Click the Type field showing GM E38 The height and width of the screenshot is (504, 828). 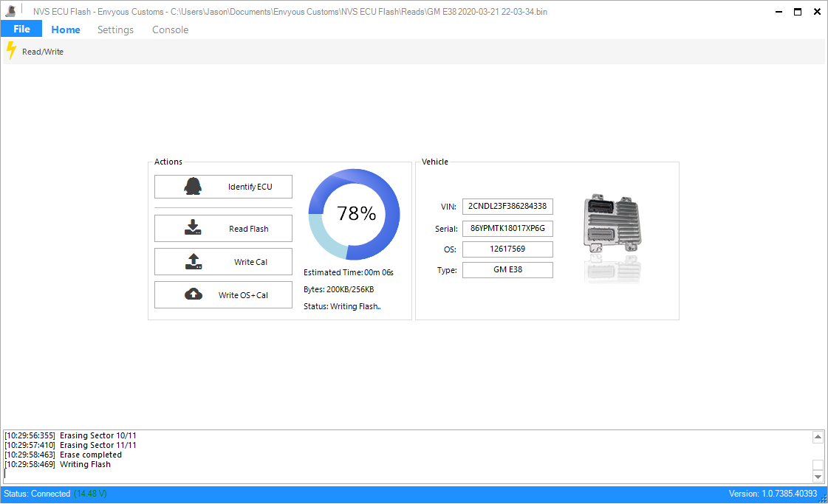(507, 269)
